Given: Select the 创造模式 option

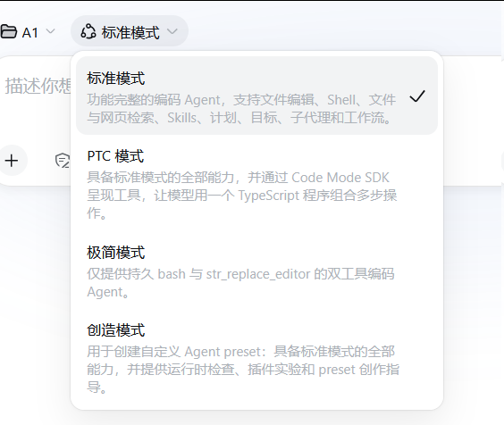Looking at the screenshot, I should click(256, 359).
